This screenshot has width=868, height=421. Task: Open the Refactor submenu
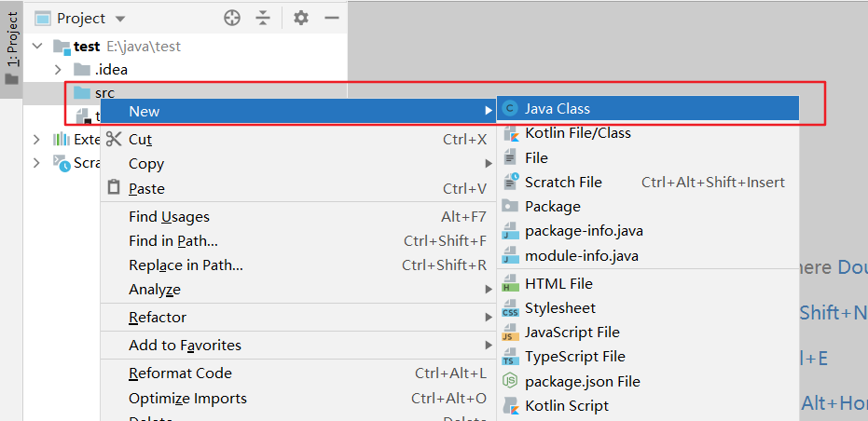[x=298, y=318]
